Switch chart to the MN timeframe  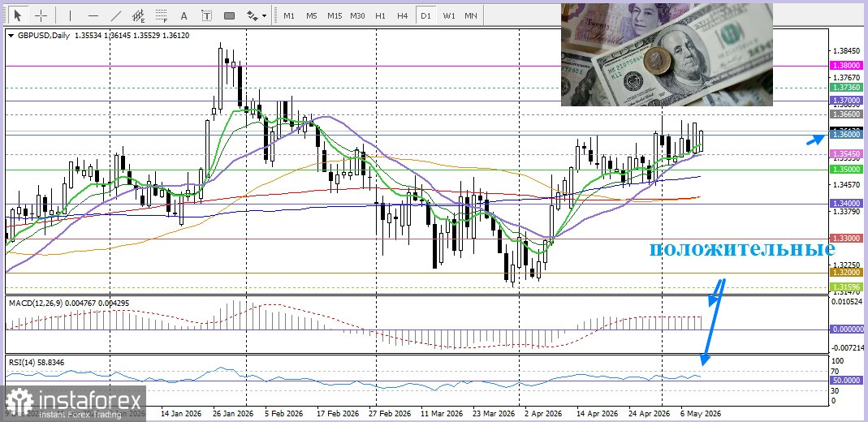click(470, 15)
